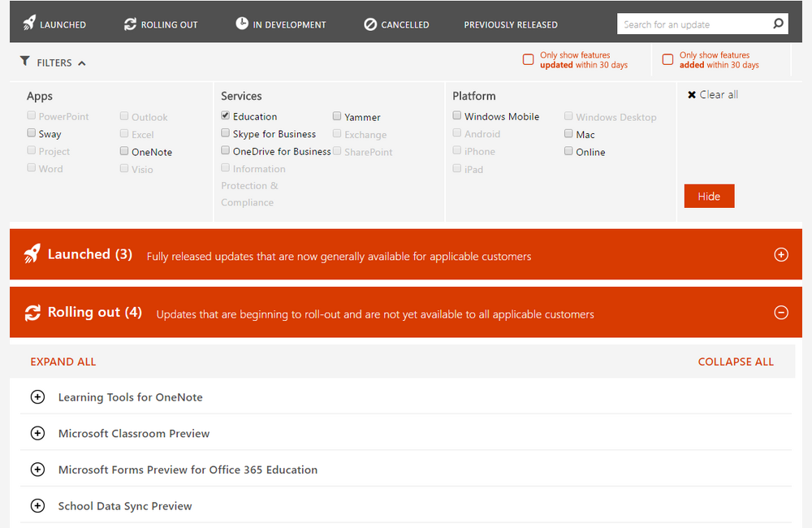
Task: Click the disabled iPhone checkbox
Action: [456, 150]
